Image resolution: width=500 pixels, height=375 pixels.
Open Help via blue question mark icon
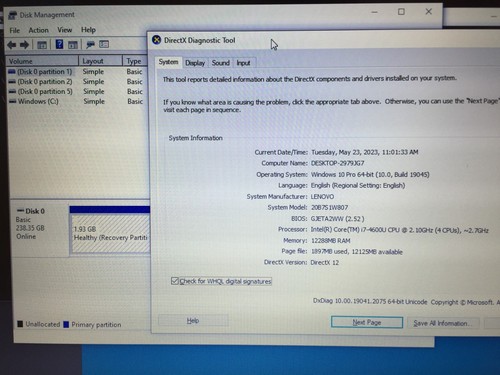click(59, 44)
